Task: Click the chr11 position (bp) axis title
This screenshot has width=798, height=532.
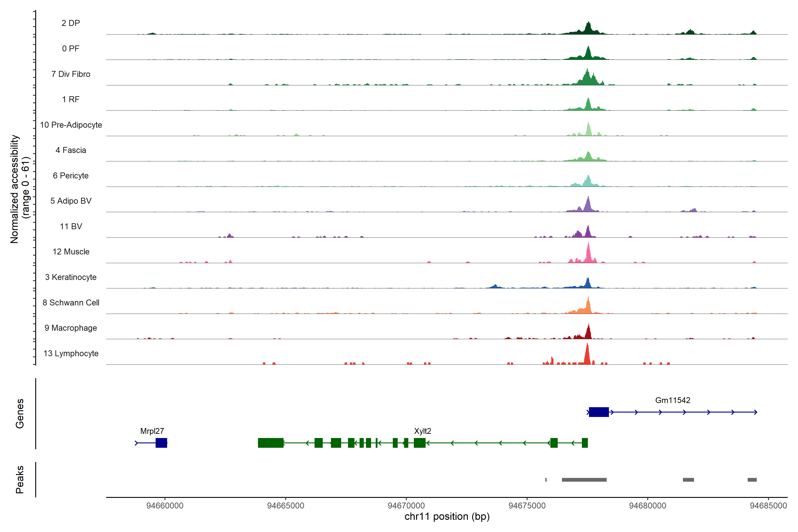Action: tap(447, 516)
